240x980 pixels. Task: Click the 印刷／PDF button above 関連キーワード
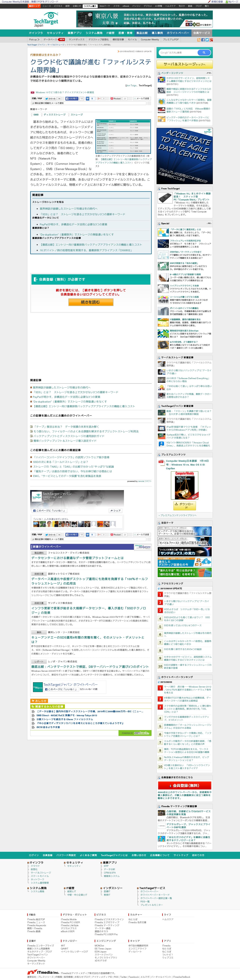point(37,99)
